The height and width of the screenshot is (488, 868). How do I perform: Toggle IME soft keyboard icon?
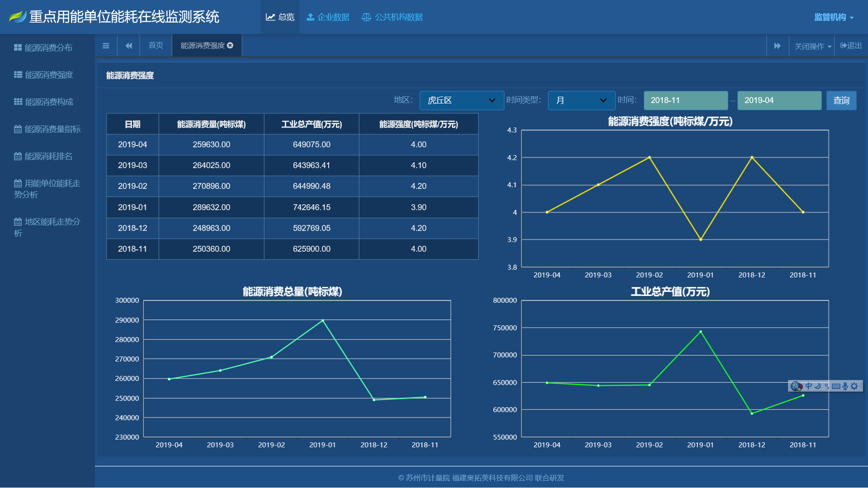(836, 386)
